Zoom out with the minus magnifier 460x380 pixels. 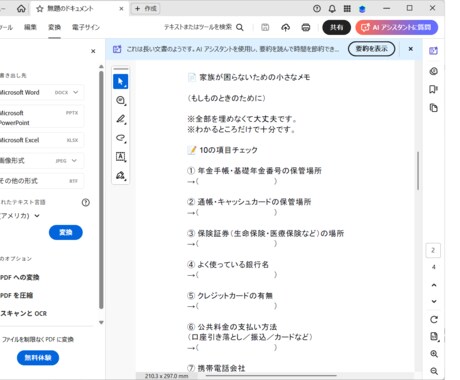(434, 371)
